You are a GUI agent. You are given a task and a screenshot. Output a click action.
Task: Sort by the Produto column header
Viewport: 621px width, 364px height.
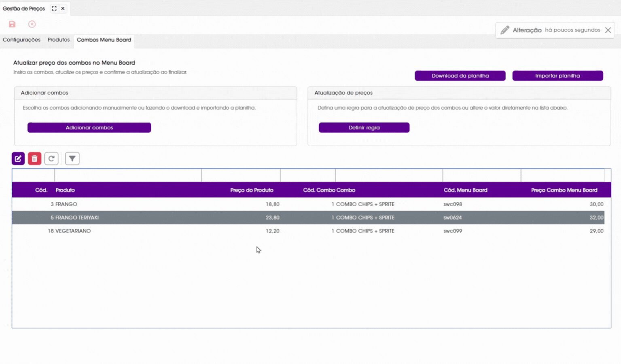pos(65,190)
